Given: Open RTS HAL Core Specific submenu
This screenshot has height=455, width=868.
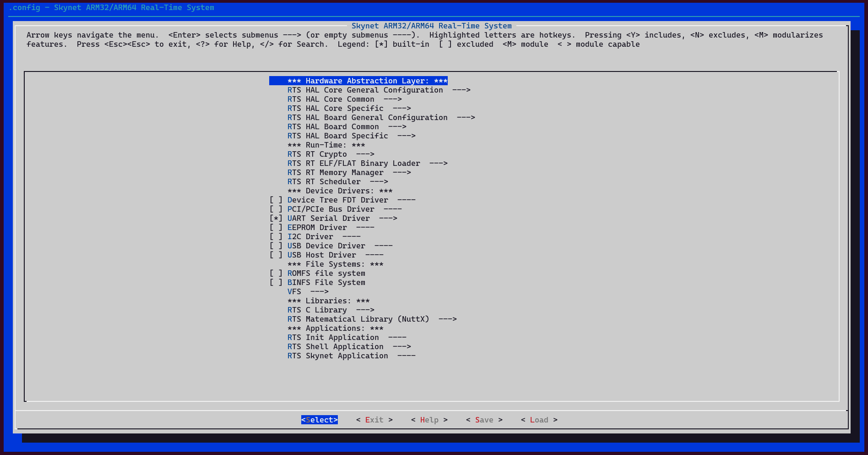Looking at the screenshot, I should click(x=349, y=109).
